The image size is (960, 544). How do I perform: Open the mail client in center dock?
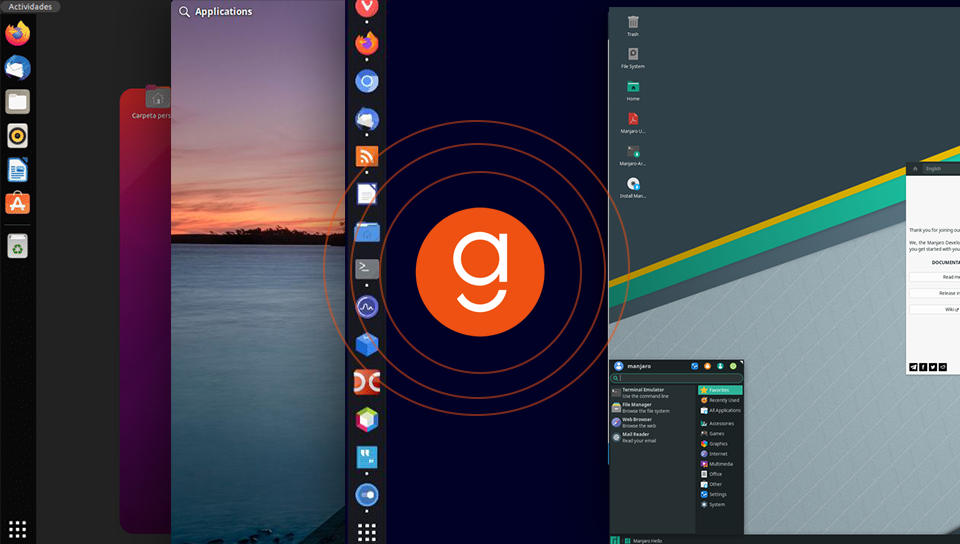click(x=367, y=119)
